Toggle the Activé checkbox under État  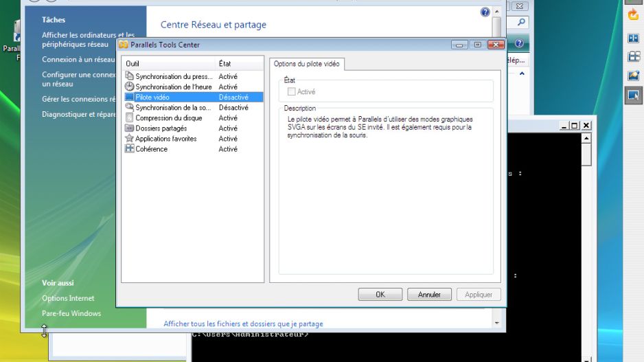[291, 91]
